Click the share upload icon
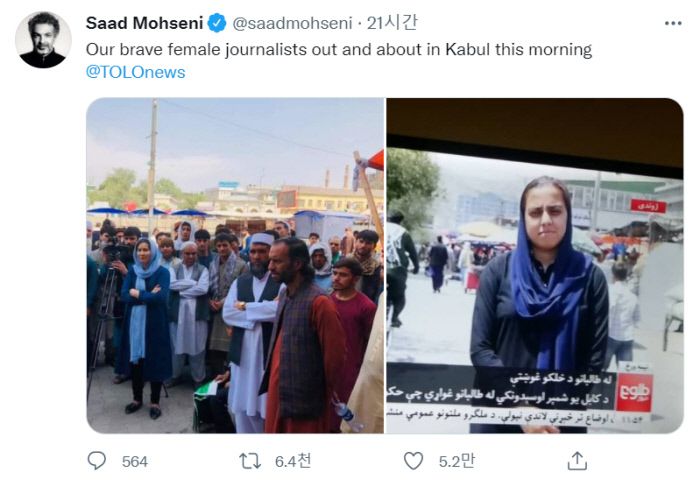 (x=577, y=461)
